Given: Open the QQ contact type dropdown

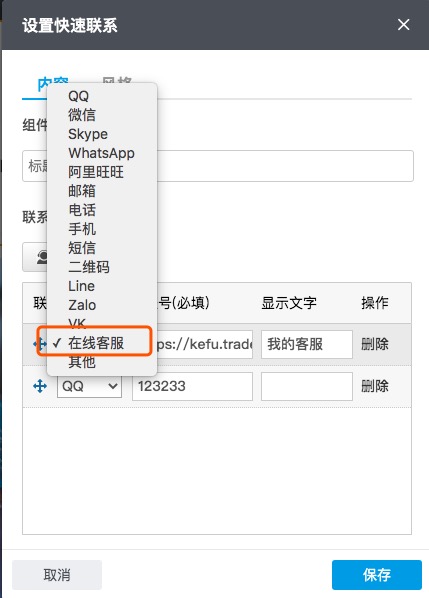Looking at the screenshot, I should point(89,386).
